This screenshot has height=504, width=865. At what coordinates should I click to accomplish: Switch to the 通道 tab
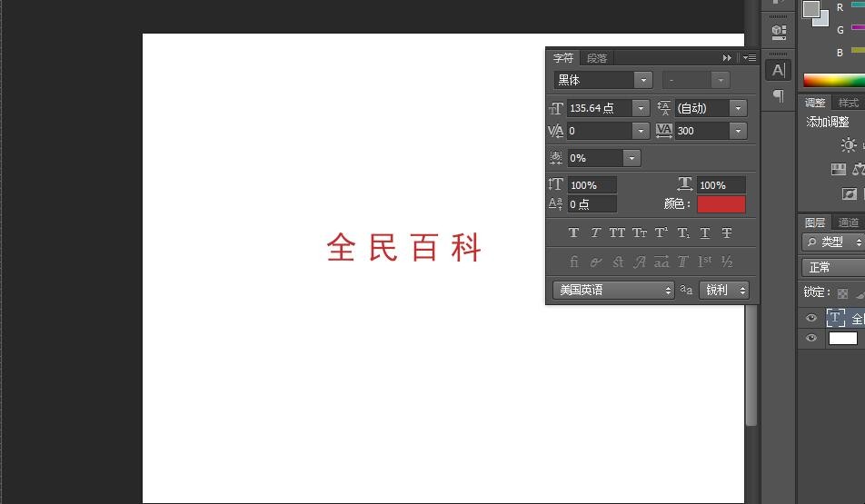point(849,222)
